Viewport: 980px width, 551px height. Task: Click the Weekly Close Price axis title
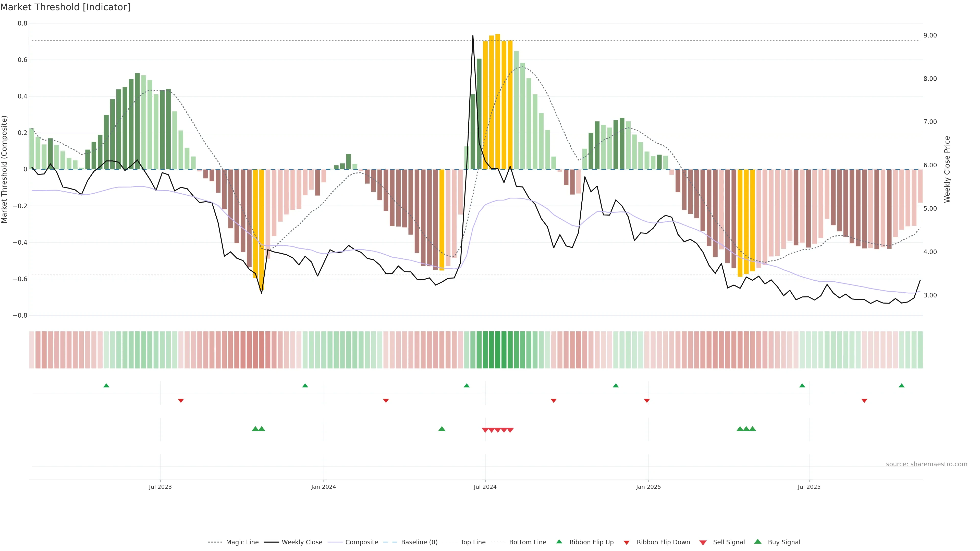tap(947, 169)
